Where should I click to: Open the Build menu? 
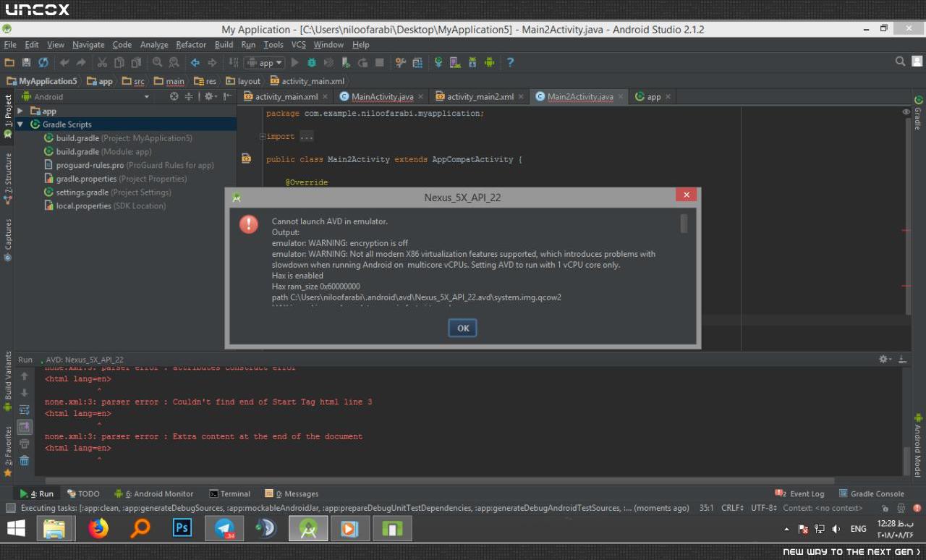[x=224, y=45]
